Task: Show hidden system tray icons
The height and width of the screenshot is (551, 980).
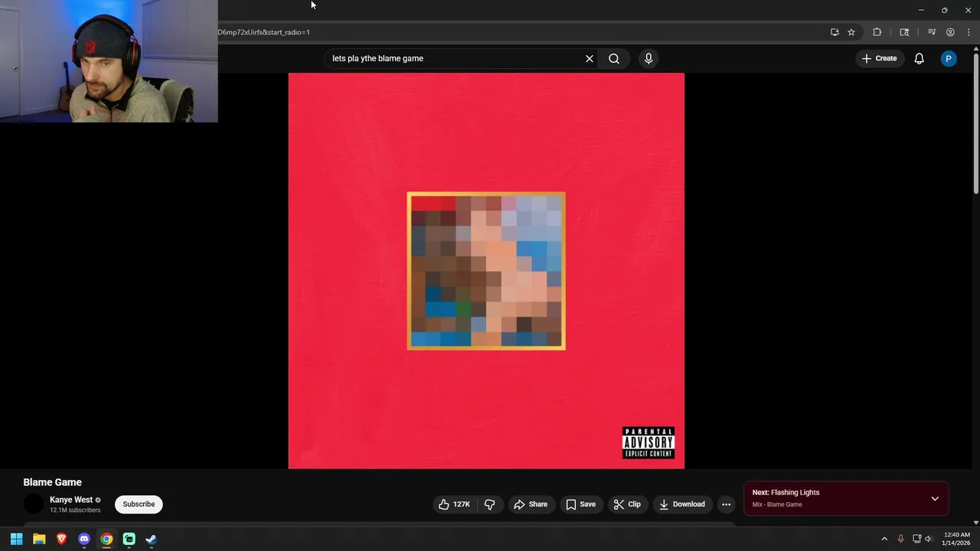Action: point(884,539)
